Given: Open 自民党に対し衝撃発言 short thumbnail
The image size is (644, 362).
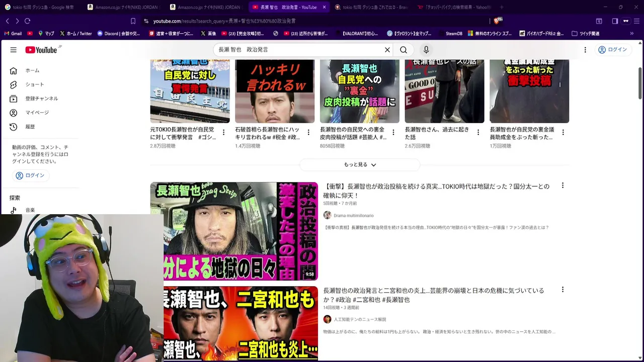Looking at the screenshot, I should (x=190, y=91).
